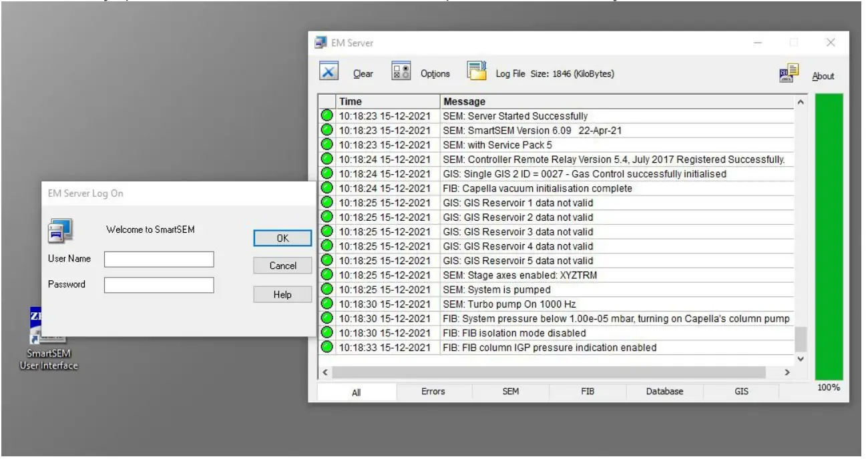Click green status icon for FIB isolation mode row

[x=327, y=333]
